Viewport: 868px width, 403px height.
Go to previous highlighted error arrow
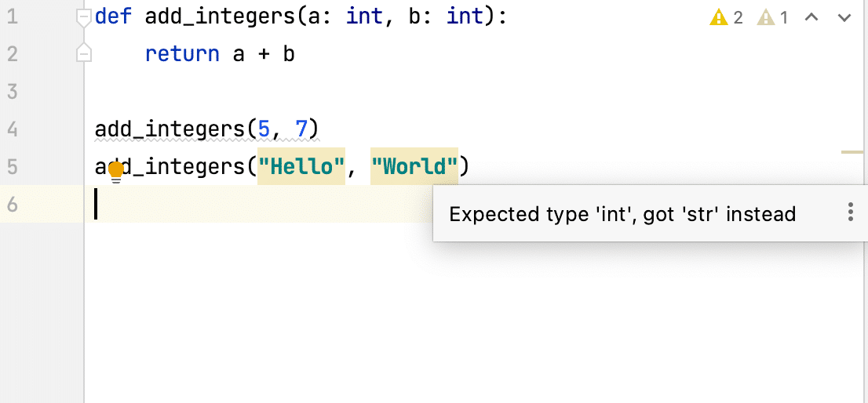pyautogui.click(x=811, y=18)
